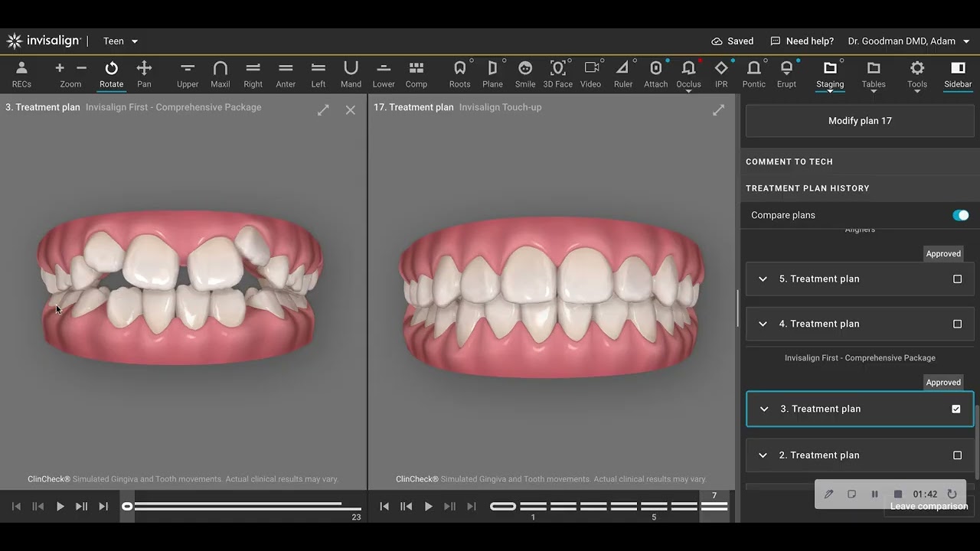Image resolution: width=980 pixels, height=551 pixels.
Task: Select the Rotate tool
Action: tap(111, 74)
